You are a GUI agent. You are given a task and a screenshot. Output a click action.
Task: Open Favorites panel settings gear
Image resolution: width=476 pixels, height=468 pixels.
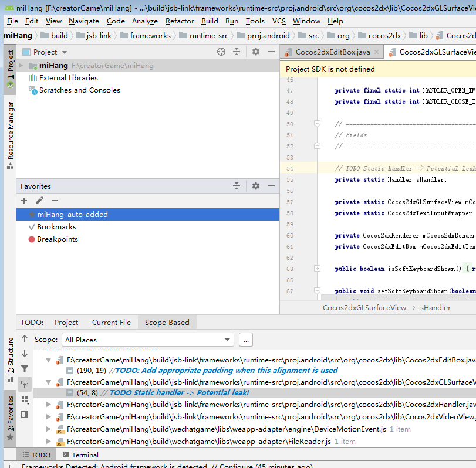256,186
